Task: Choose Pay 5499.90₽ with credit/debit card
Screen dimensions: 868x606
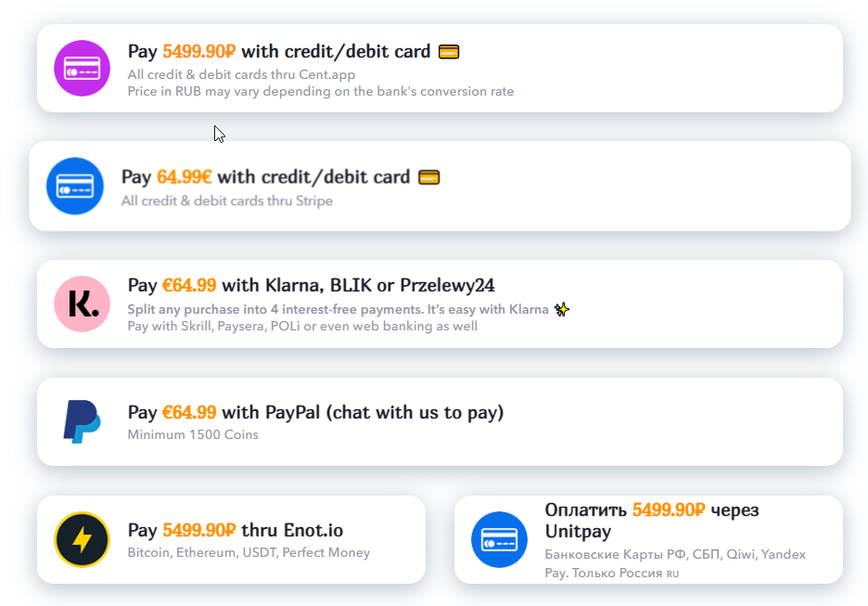Action: [278, 52]
